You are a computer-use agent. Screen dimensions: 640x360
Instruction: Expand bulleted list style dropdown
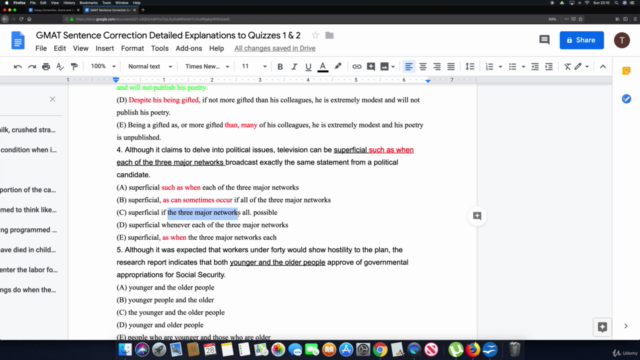click(523, 67)
